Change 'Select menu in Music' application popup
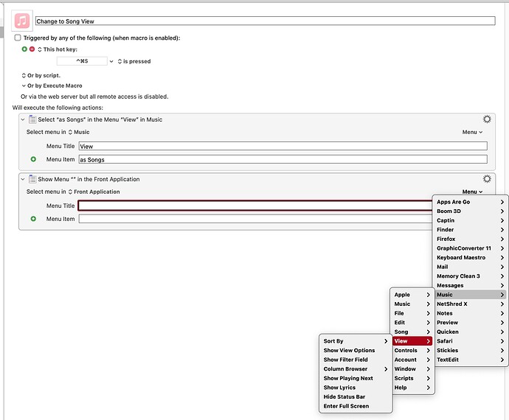Viewport: 509px width, 420px height. coord(79,132)
